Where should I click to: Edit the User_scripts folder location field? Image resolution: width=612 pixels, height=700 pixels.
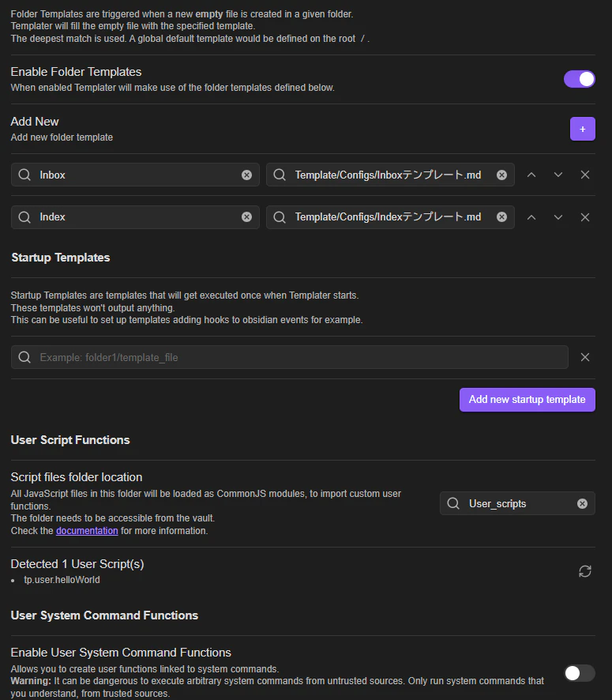click(x=517, y=503)
